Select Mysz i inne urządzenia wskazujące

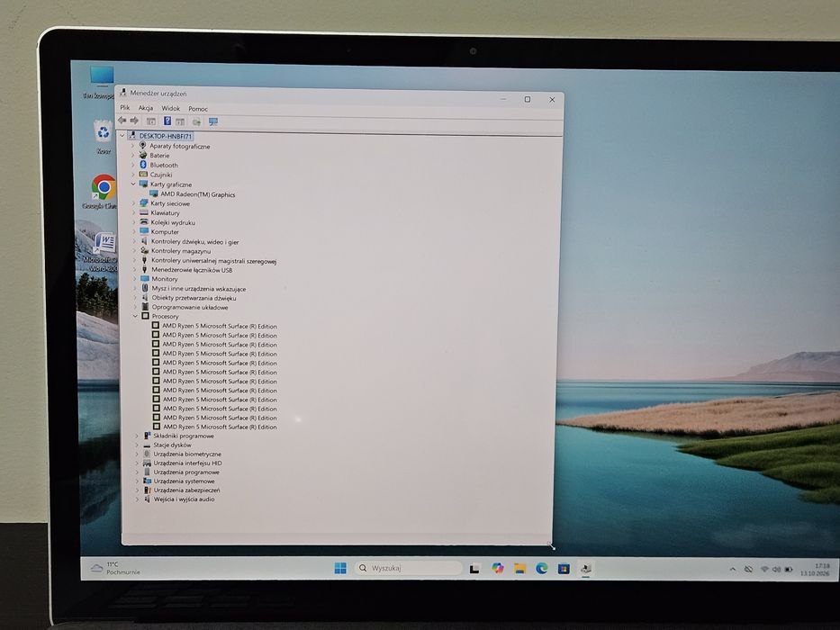click(x=199, y=288)
